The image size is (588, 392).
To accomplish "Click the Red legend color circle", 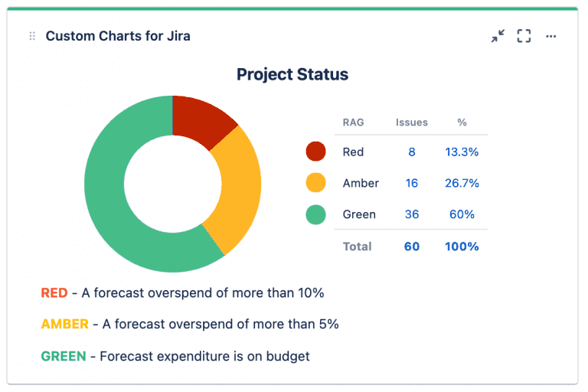I will pos(315,152).
